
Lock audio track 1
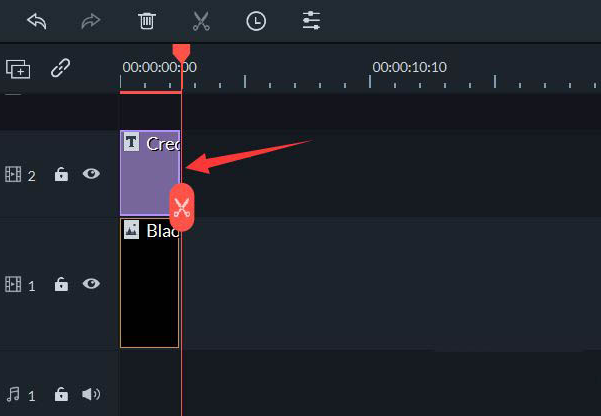(x=61, y=394)
